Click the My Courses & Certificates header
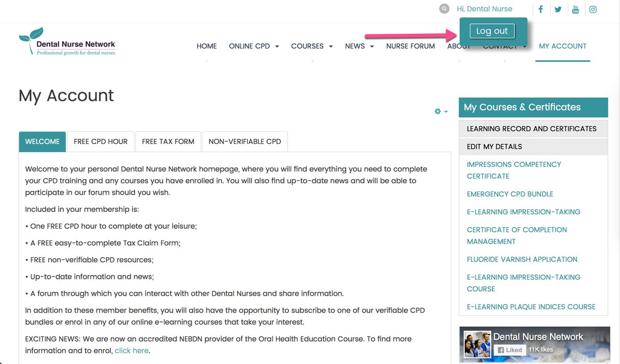 533,107
